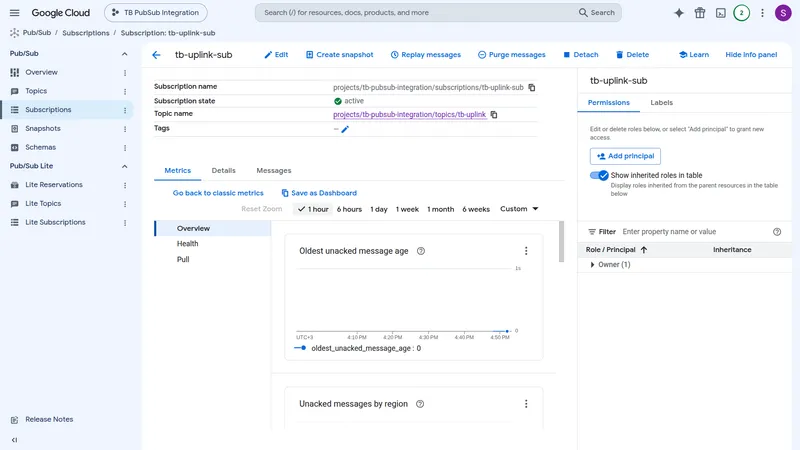Image resolution: width=800 pixels, height=450 pixels.
Task: Edit tags with the pencil icon
Action: 345,129
